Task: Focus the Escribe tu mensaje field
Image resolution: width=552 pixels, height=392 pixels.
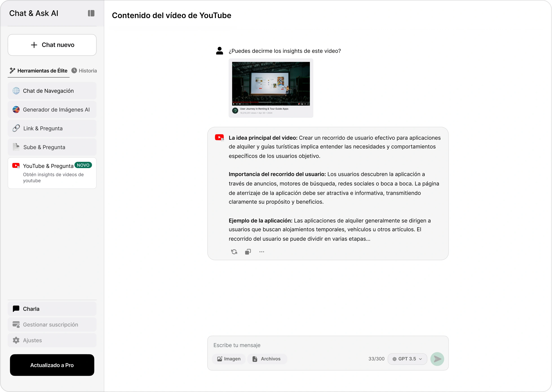Action: tap(328, 345)
